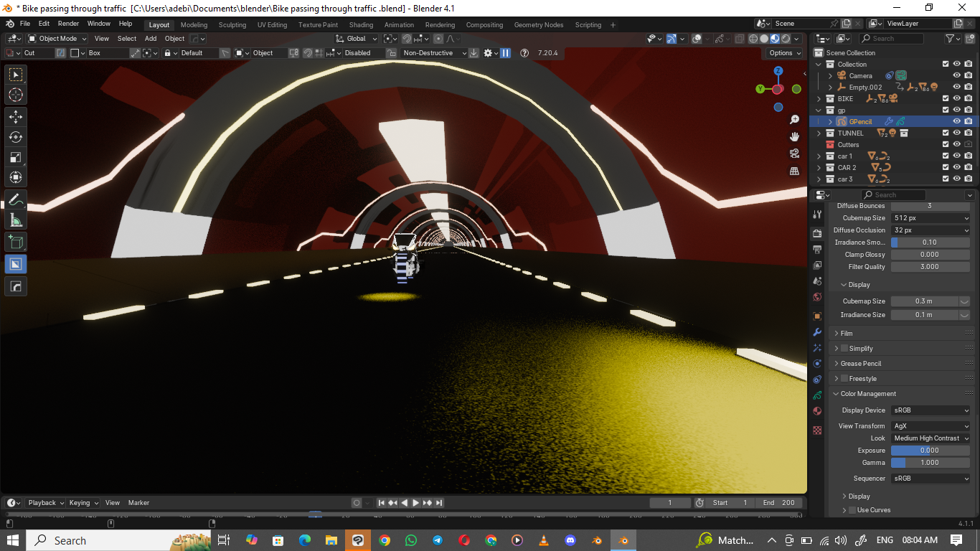Open the View Layer properties tab
Screen dimensions: 980x551
817,265
